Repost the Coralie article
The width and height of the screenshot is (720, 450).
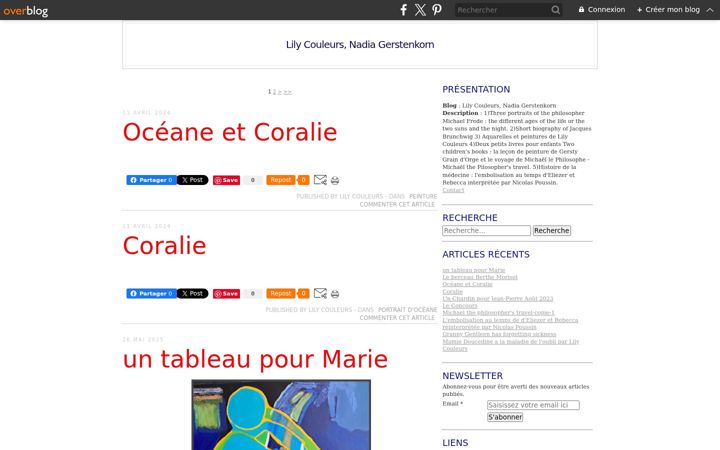click(x=281, y=293)
